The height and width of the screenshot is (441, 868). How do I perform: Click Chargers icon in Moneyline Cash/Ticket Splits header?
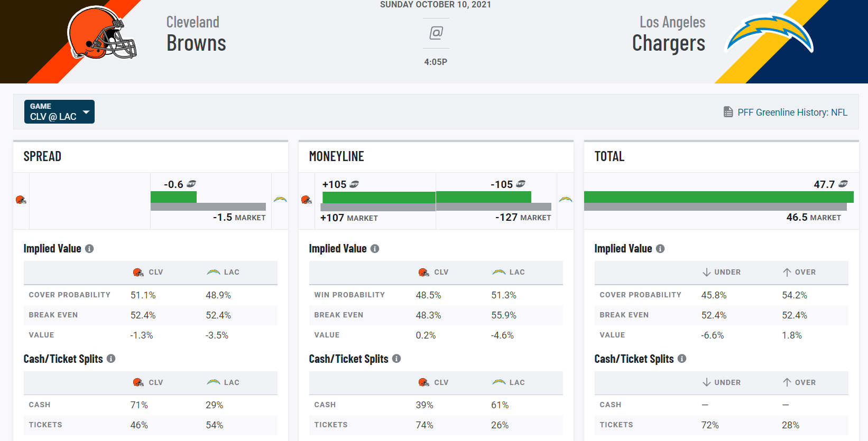click(499, 382)
